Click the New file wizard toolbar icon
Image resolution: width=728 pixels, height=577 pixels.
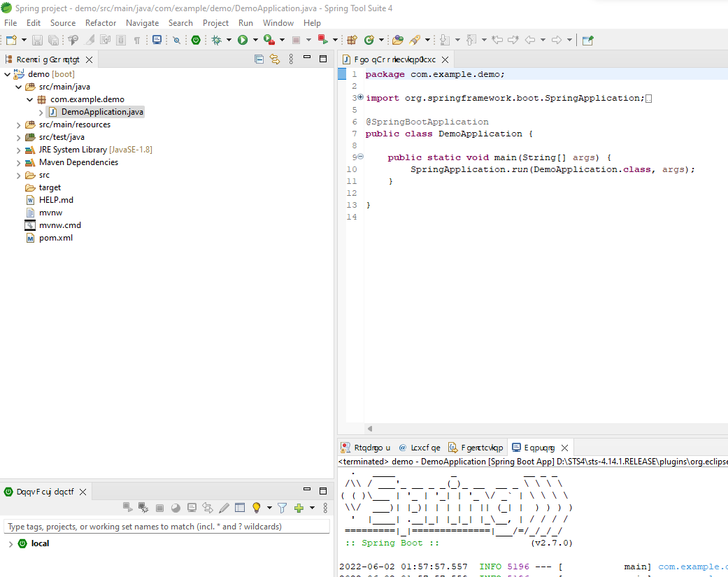(11, 40)
